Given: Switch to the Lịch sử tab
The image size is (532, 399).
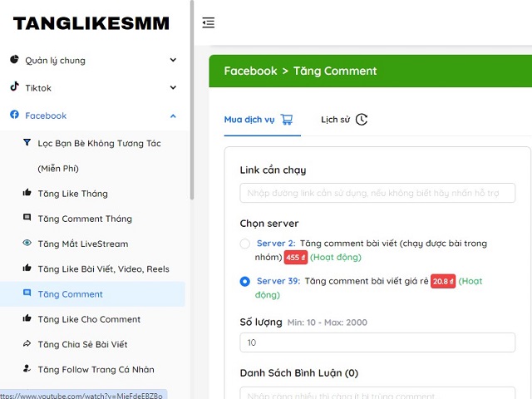Looking at the screenshot, I should [x=344, y=121].
